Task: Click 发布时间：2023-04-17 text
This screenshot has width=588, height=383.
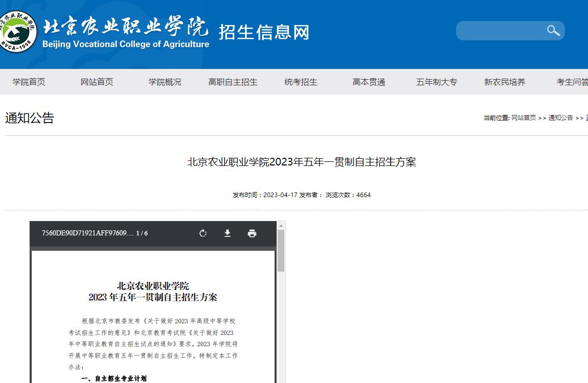Action: (x=265, y=195)
